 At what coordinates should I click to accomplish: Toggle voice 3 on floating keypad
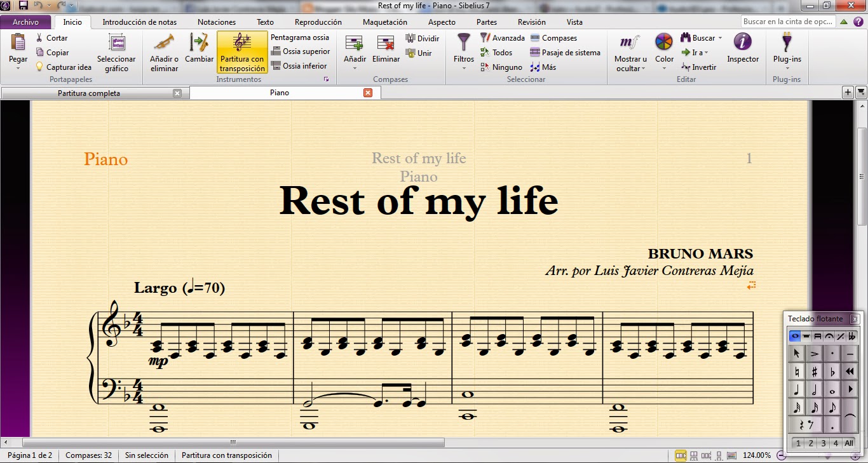824,443
